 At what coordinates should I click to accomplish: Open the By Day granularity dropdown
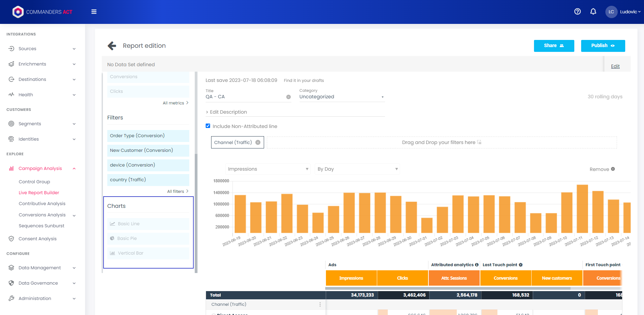357,169
